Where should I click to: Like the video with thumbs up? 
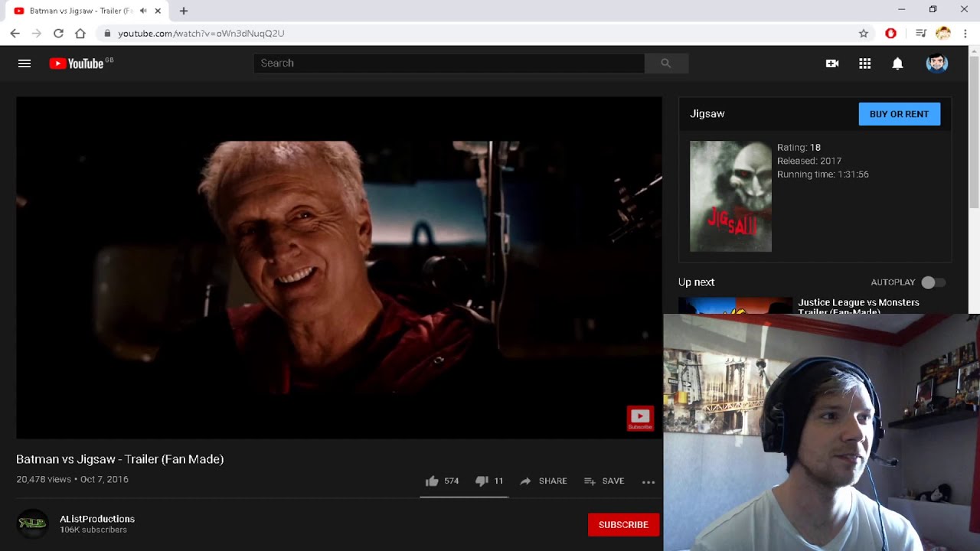click(x=442, y=481)
